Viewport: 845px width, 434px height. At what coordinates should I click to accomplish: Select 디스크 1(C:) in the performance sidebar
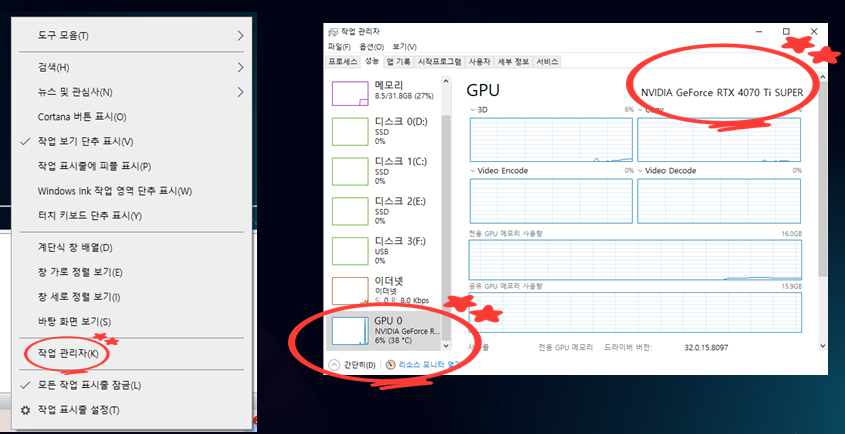point(384,171)
